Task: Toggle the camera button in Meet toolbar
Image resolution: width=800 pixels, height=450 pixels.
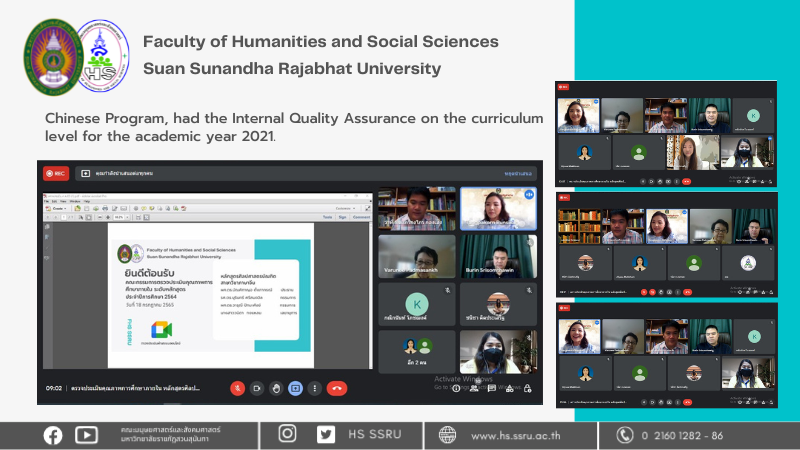Action: pyautogui.click(x=257, y=387)
